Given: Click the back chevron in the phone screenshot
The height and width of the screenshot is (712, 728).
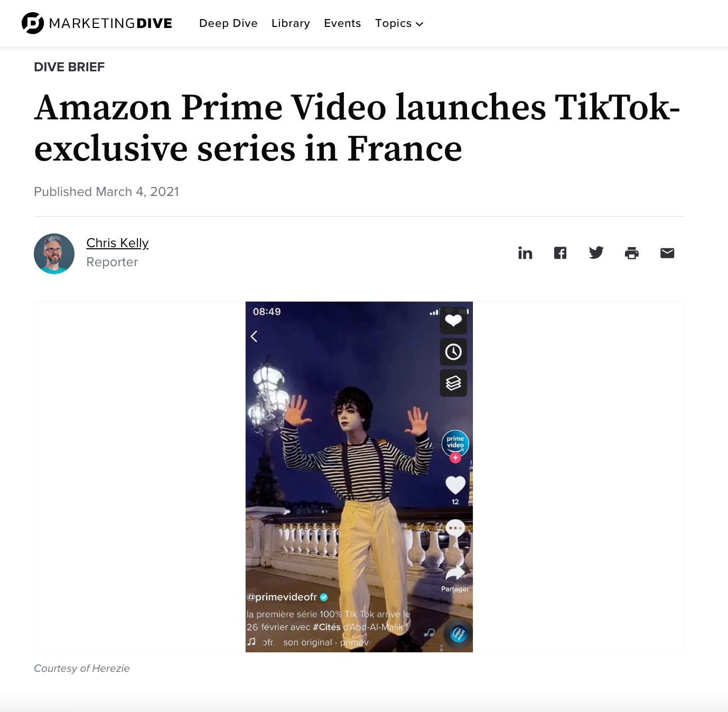Looking at the screenshot, I should 254,336.
